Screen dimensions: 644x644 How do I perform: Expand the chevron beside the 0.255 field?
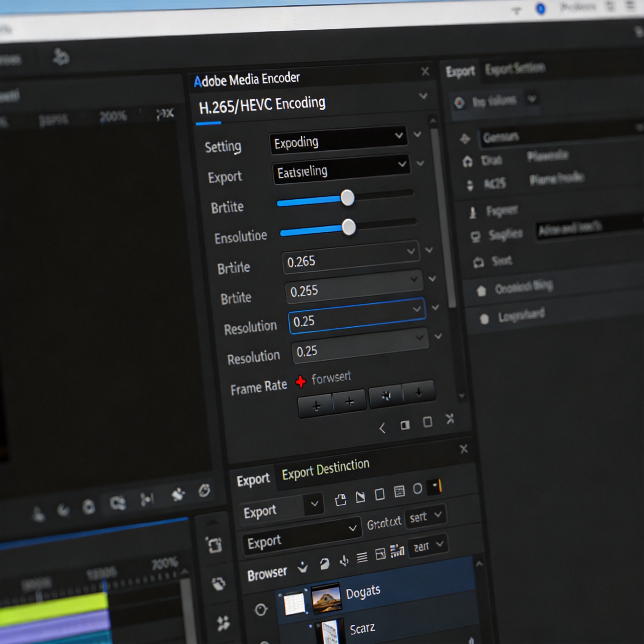(432, 279)
